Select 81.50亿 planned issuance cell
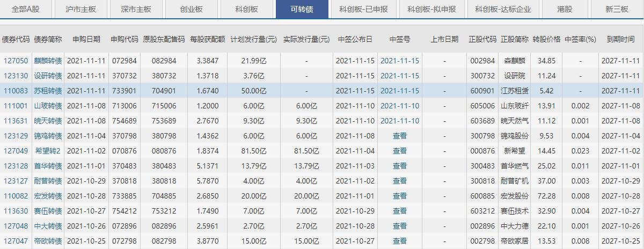Image resolution: width=644 pixels, height=249 pixels. [254, 151]
